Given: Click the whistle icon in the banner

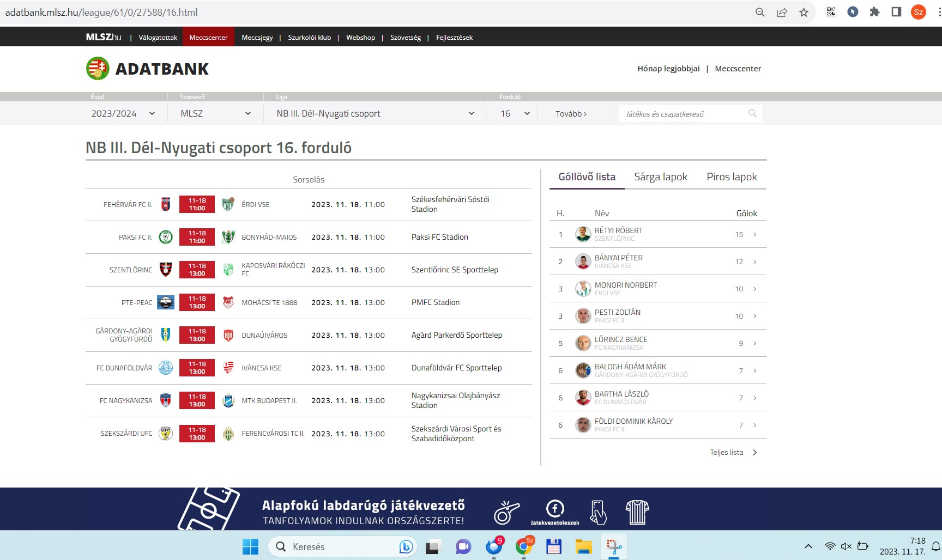Looking at the screenshot, I should (506, 512).
